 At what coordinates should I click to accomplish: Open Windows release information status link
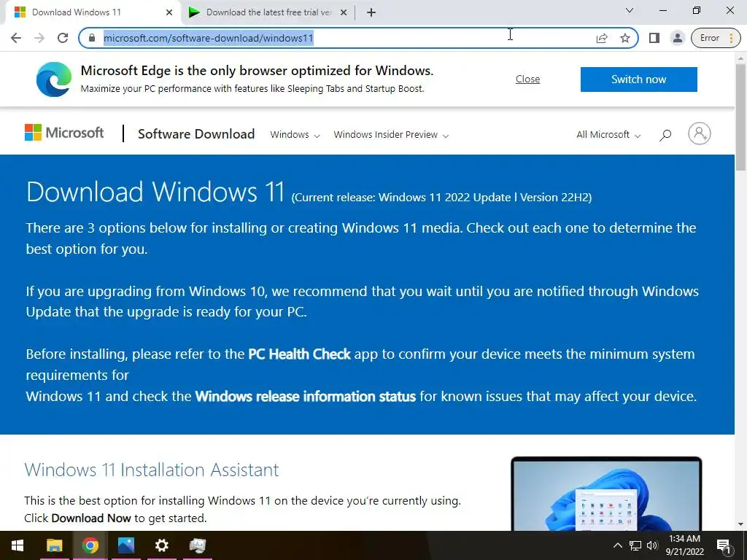[x=306, y=396]
